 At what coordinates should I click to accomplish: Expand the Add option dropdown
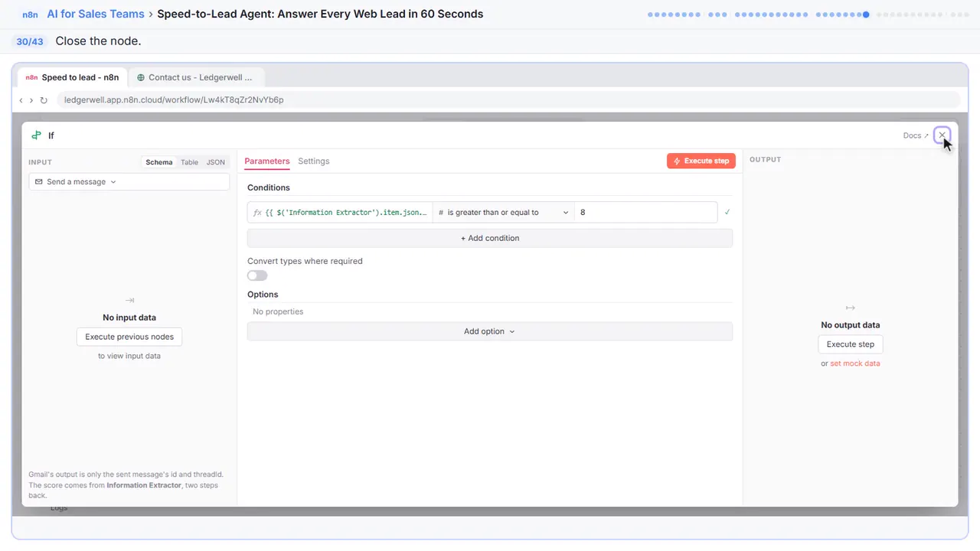490,331
